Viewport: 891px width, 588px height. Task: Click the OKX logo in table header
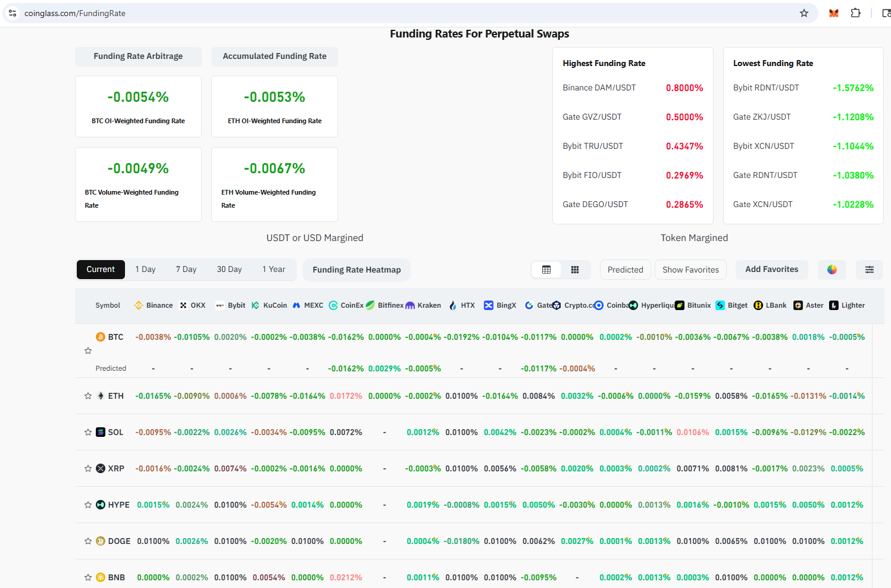click(x=183, y=305)
